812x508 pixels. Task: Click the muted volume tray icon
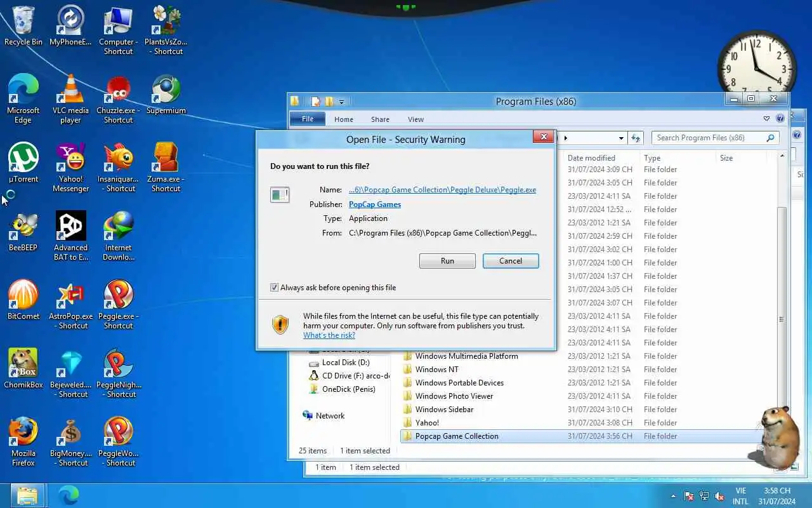click(x=719, y=496)
